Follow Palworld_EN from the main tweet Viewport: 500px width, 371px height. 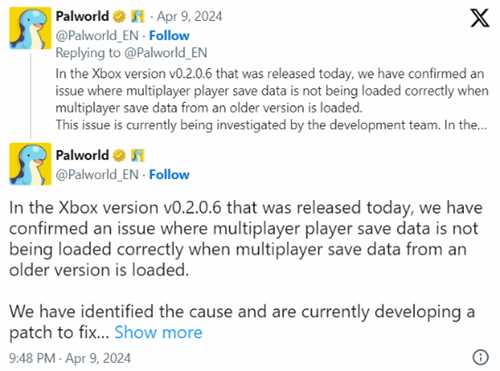[x=169, y=174]
